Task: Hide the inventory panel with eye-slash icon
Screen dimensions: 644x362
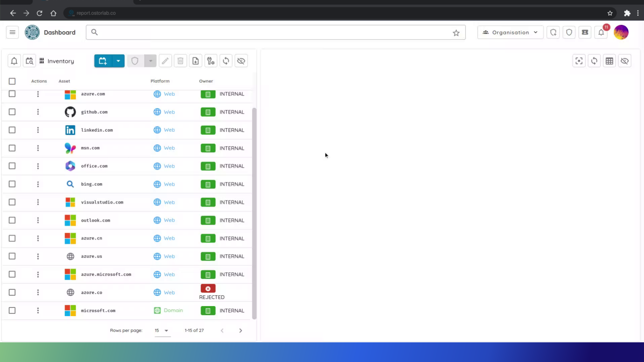Action: click(x=241, y=61)
